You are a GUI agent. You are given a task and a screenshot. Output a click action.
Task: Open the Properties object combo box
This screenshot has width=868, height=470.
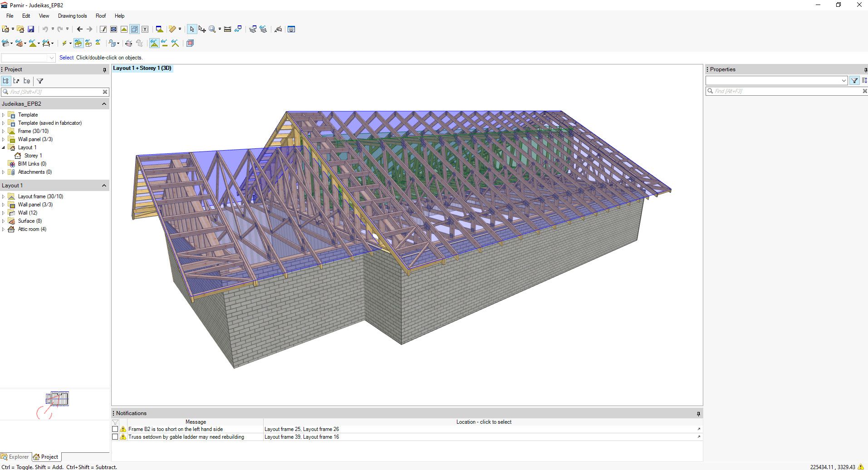tap(776, 80)
